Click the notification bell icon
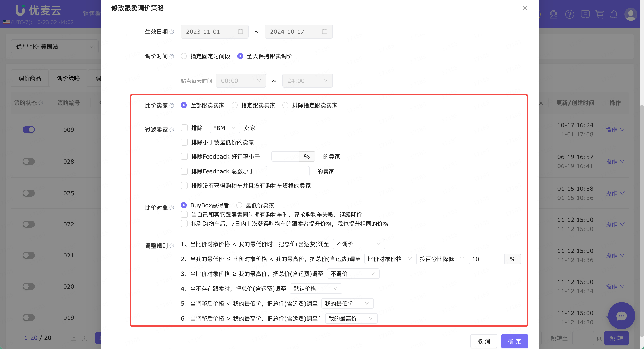This screenshot has width=644, height=349. point(614,14)
